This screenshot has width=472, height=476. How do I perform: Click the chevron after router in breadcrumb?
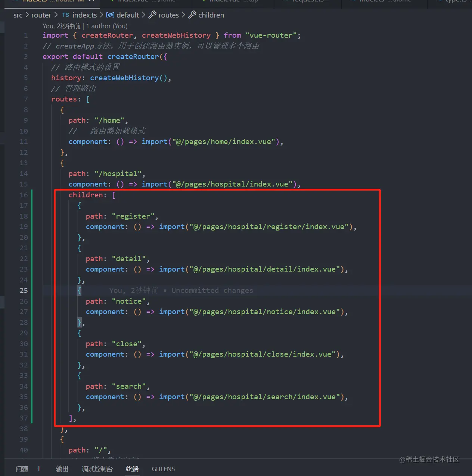pyautogui.click(x=56, y=15)
